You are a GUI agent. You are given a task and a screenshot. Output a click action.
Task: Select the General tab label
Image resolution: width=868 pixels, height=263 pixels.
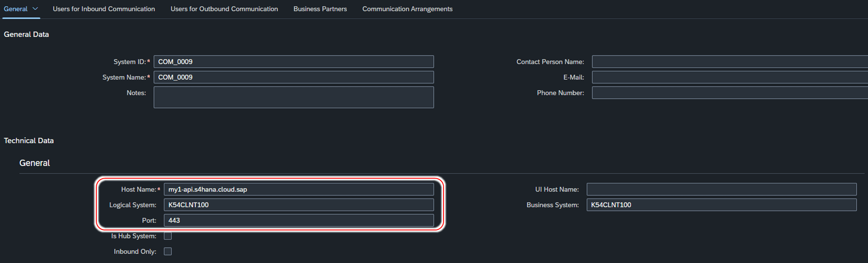[16, 9]
